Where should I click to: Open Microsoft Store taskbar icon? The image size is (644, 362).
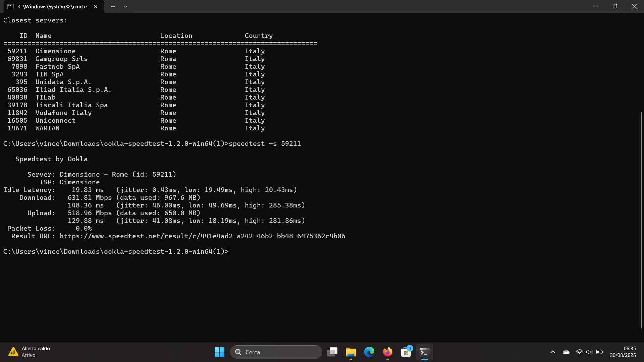coord(406,352)
